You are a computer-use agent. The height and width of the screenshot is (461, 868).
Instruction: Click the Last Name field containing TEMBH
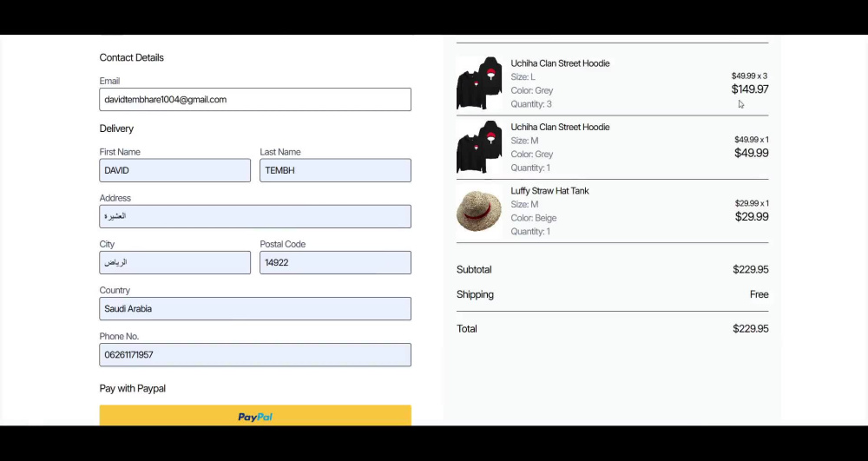335,170
